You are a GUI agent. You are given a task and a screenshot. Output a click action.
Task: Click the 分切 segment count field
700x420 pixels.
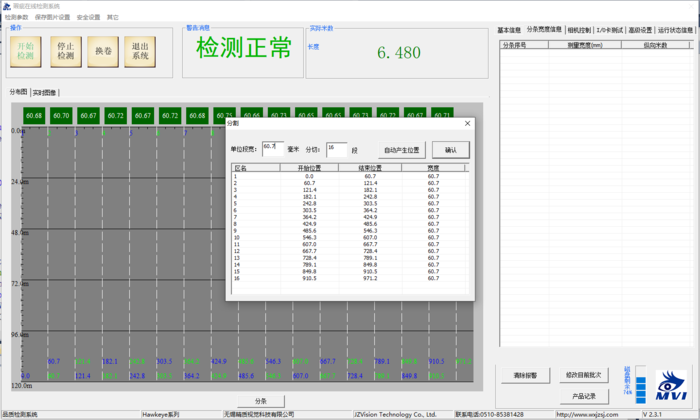pyautogui.click(x=336, y=148)
